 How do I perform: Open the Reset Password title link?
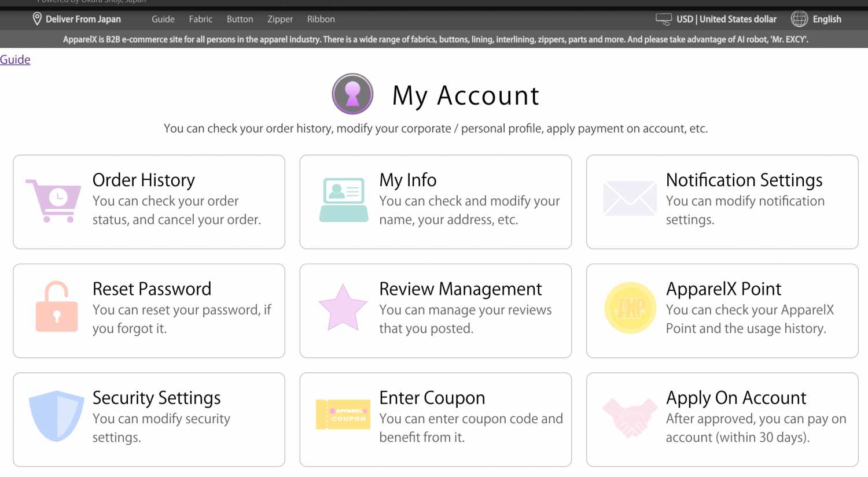coord(152,289)
